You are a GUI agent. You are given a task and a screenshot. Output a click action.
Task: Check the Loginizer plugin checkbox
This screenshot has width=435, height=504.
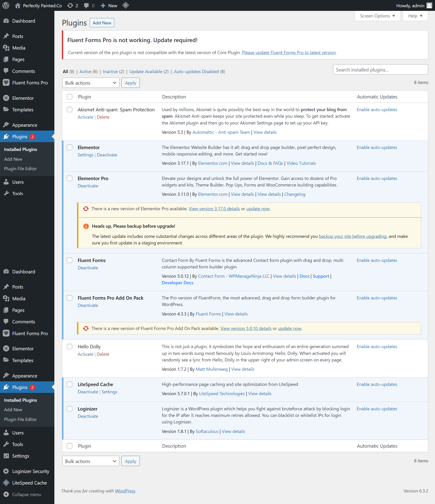(x=70, y=409)
